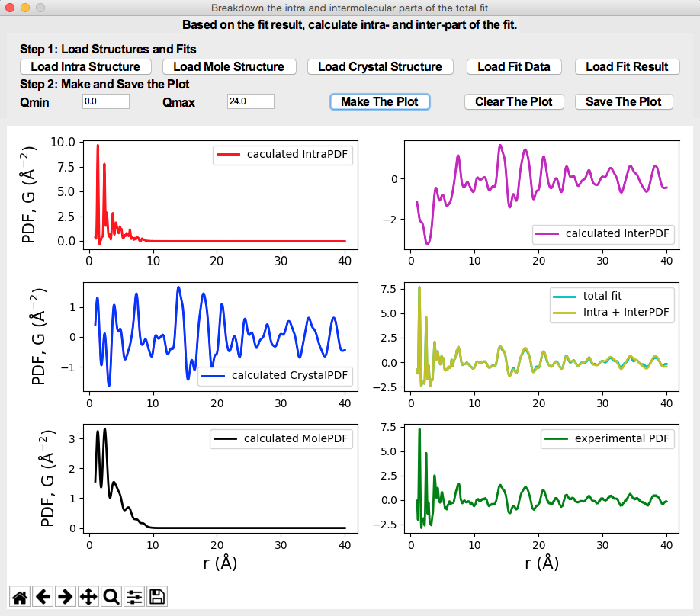Click the Qmax input field
700x616 pixels.
[x=250, y=101]
